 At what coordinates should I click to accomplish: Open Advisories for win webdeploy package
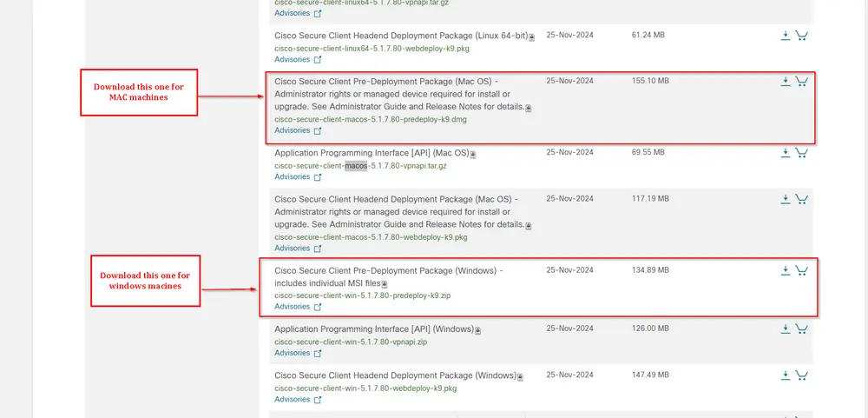(298, 399)
